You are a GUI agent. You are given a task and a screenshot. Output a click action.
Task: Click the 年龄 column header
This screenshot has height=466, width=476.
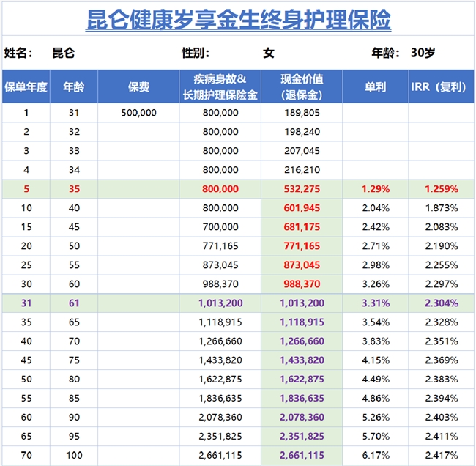pos(74,87)
